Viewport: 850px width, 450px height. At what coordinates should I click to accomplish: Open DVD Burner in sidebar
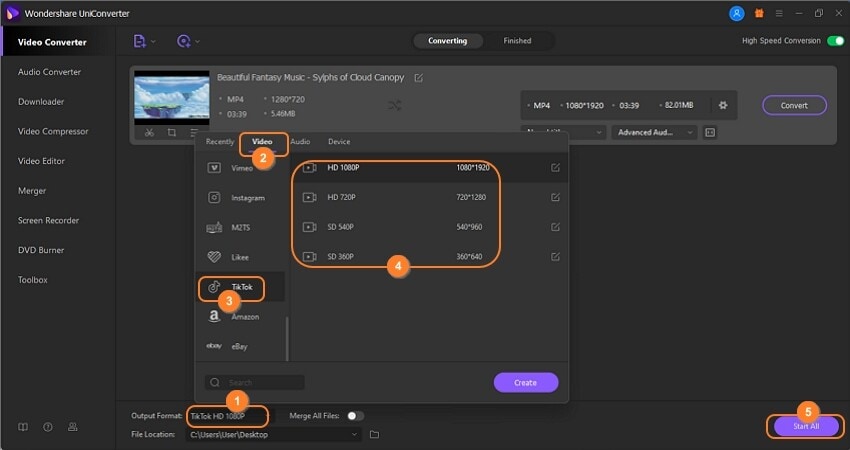pos(41,250)
